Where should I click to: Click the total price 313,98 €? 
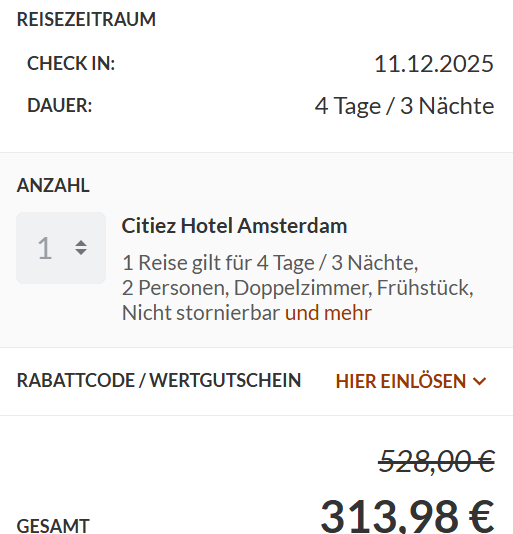click(407, 516)
